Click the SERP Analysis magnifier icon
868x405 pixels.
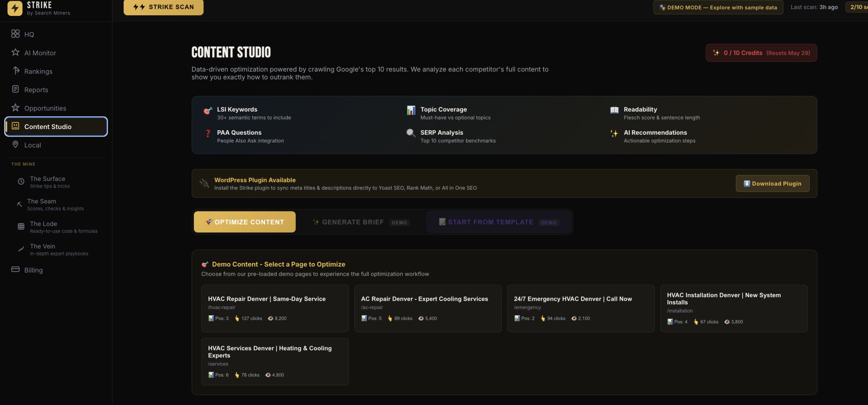(411, 133)
